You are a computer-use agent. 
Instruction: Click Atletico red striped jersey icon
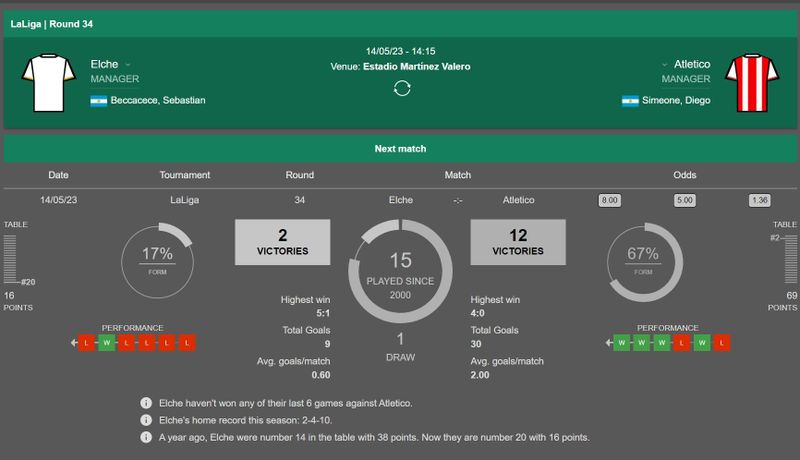coord(752,83)
